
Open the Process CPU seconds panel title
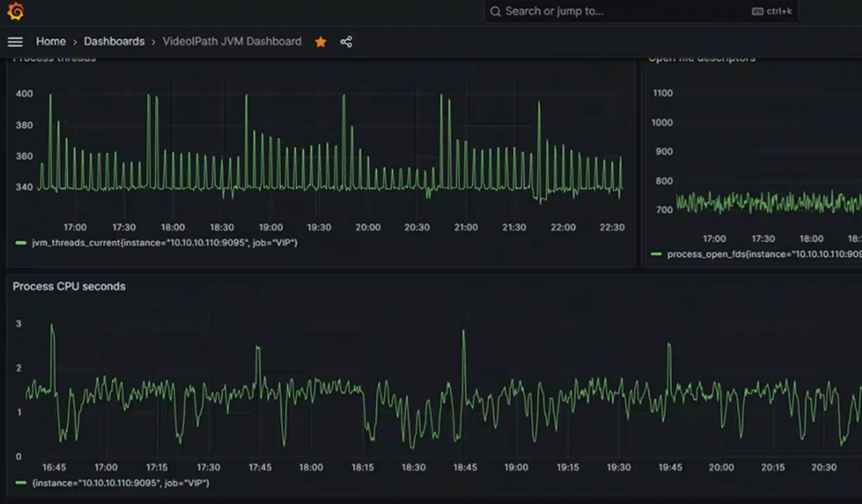pos(69,286)
